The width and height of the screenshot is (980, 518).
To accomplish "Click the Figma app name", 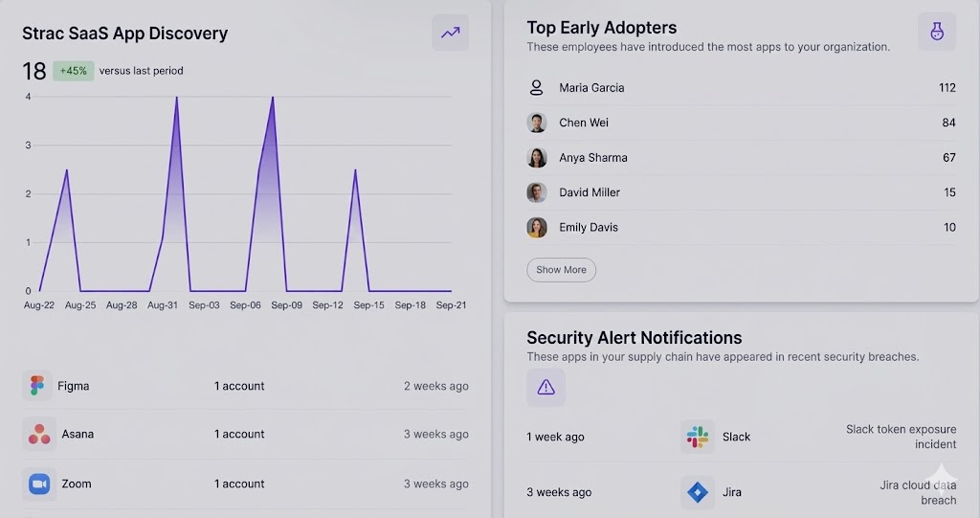I will pyautogui.click(x=73, y=386).
